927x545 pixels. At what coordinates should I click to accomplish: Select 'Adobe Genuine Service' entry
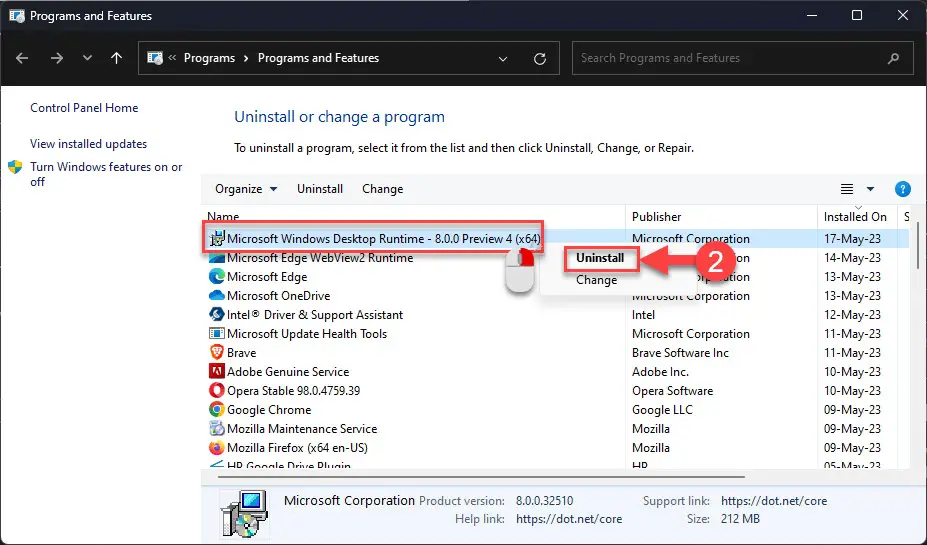(288, 371)
